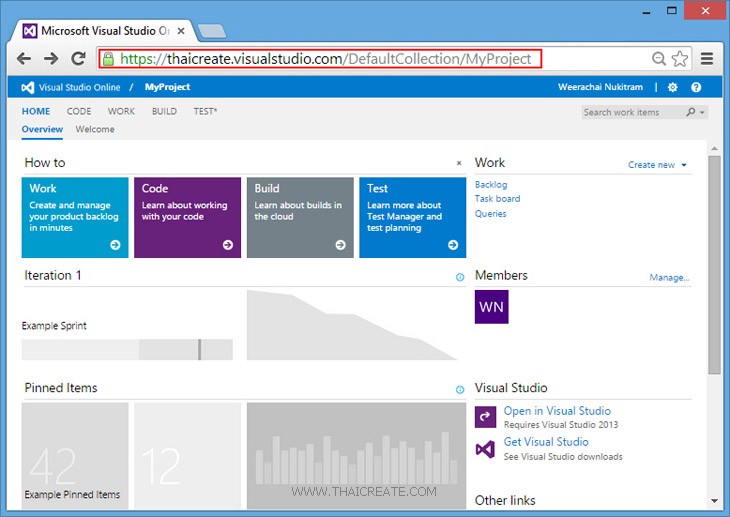Open the Backlog link

[x=491, y=184]
